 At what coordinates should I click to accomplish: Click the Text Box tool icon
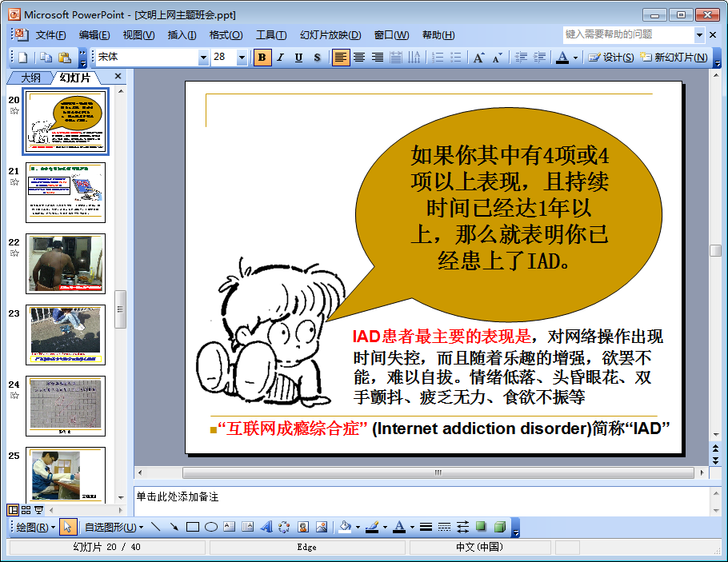(230, 527)
